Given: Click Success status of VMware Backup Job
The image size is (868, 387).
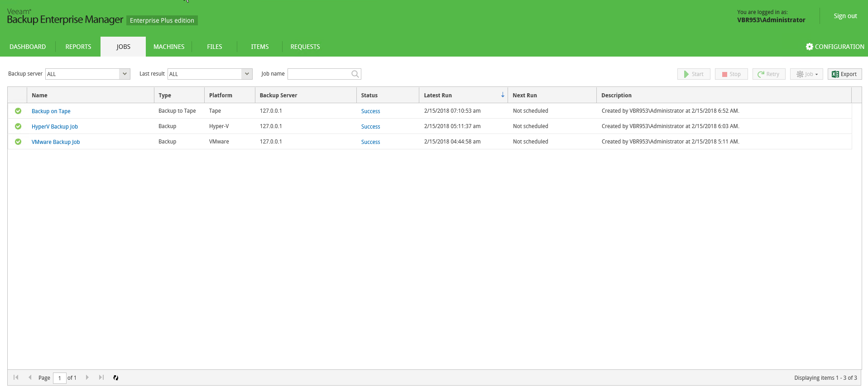Looking at the screenshot, I should [x=370, y=142].
